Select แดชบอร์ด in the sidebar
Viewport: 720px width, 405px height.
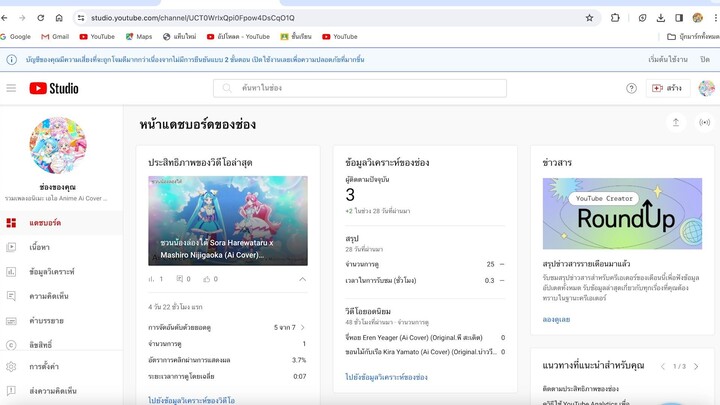click(x=62, y=223)
